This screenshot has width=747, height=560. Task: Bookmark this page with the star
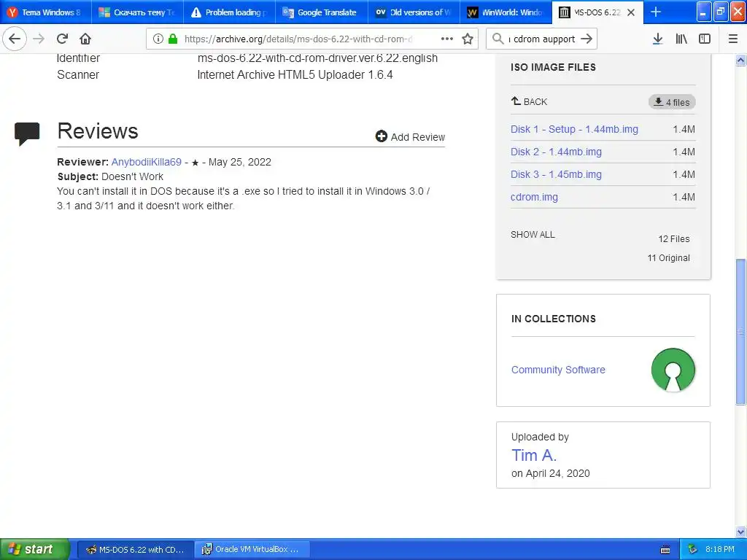(x=468, y=39)
